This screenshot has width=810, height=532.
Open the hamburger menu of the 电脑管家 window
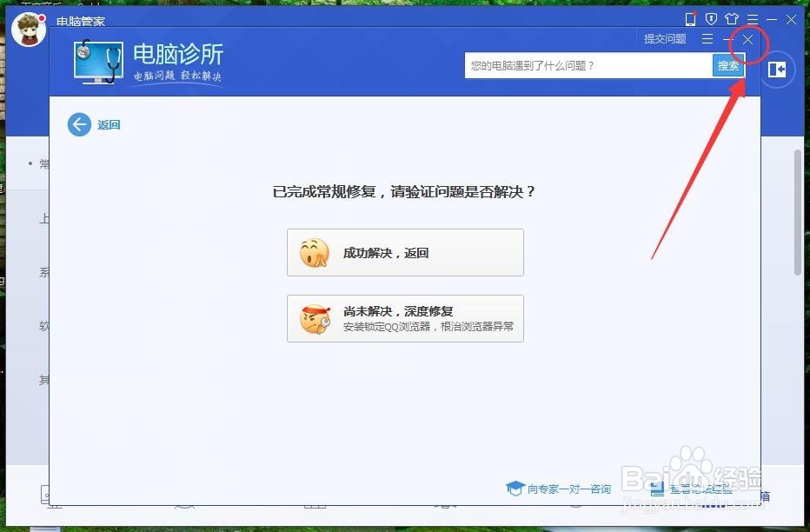pyautogui.click(x=752, y=18)
